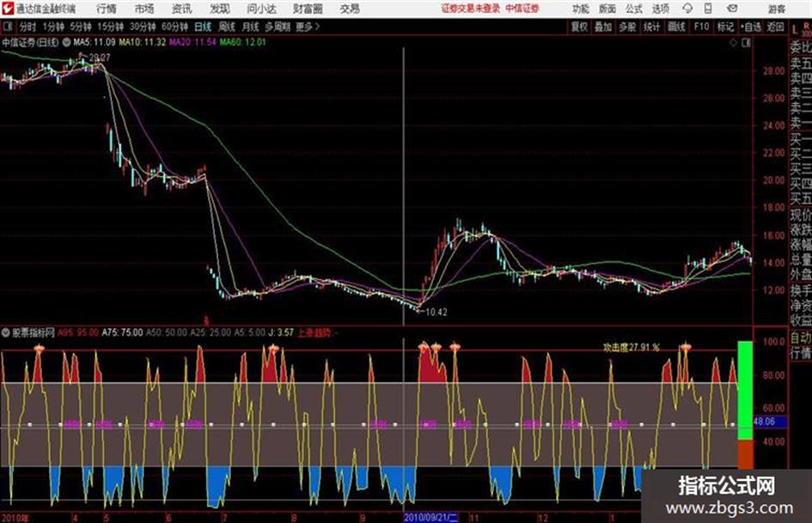812x523 pixels.
Task: Click the 2010/09/21 date marker
Action: [x=430, y=517]
